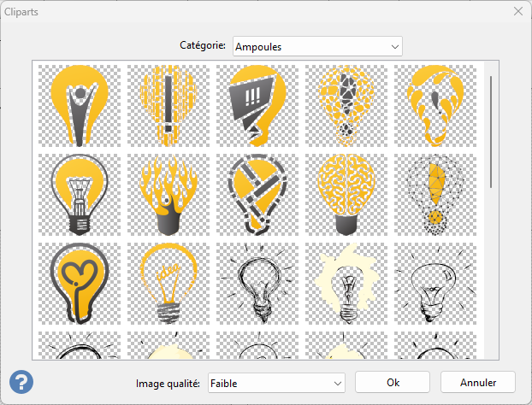Screen dimensions: 532x405
Task: Expand the Image qualité dropdown
Action: (275, 382)
